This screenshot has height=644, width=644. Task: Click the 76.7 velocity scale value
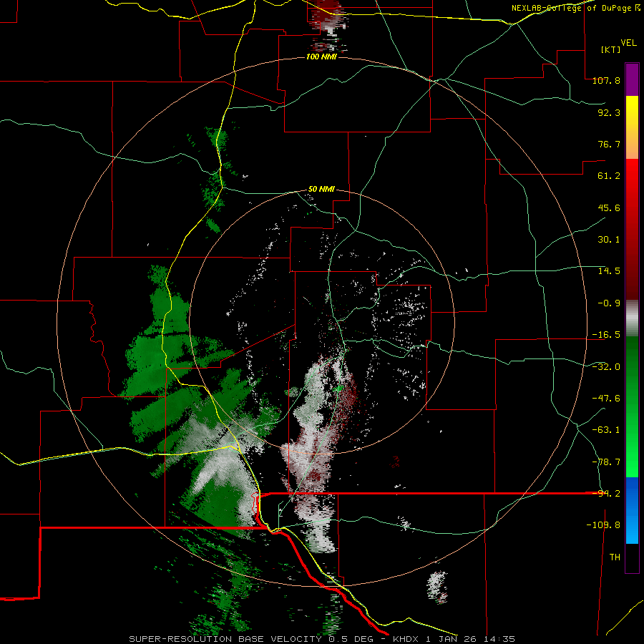tap(609, 144)
